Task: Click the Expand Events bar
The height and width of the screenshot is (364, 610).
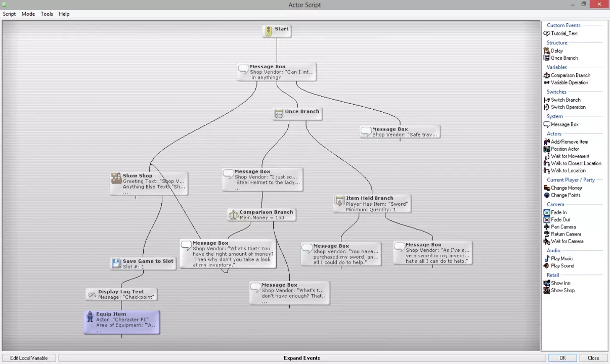Action: pos(302,358)
